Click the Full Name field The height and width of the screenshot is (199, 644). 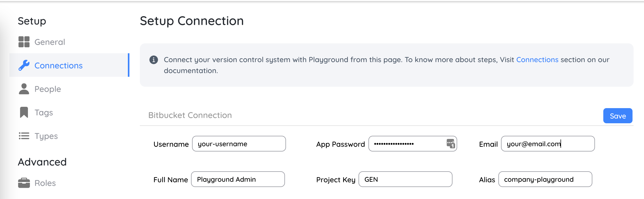238,179
